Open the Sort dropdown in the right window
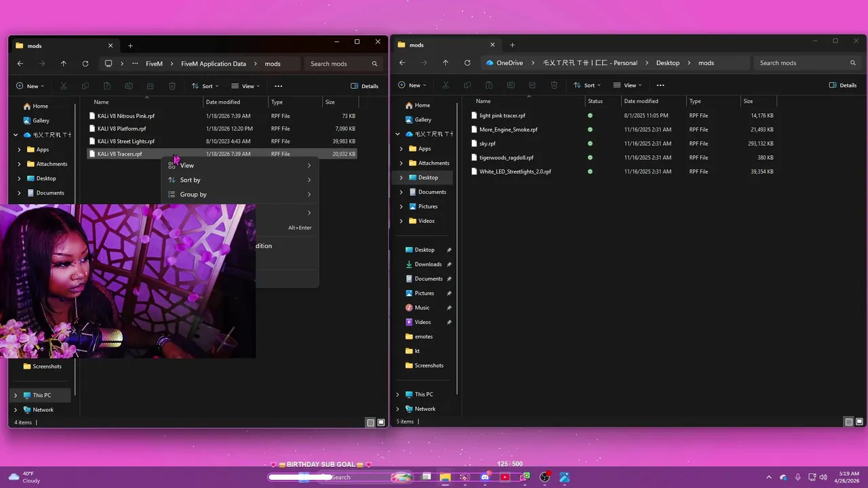 tap(587, 85)
